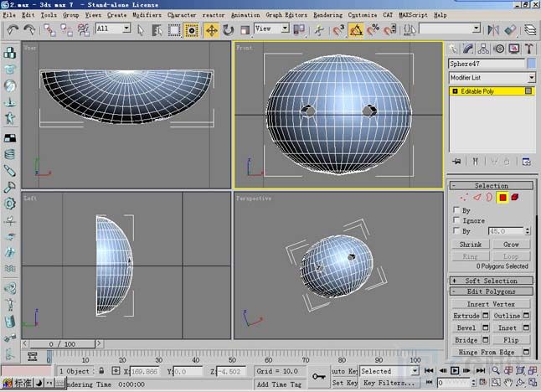Open the Graph Editors menu

286,15
